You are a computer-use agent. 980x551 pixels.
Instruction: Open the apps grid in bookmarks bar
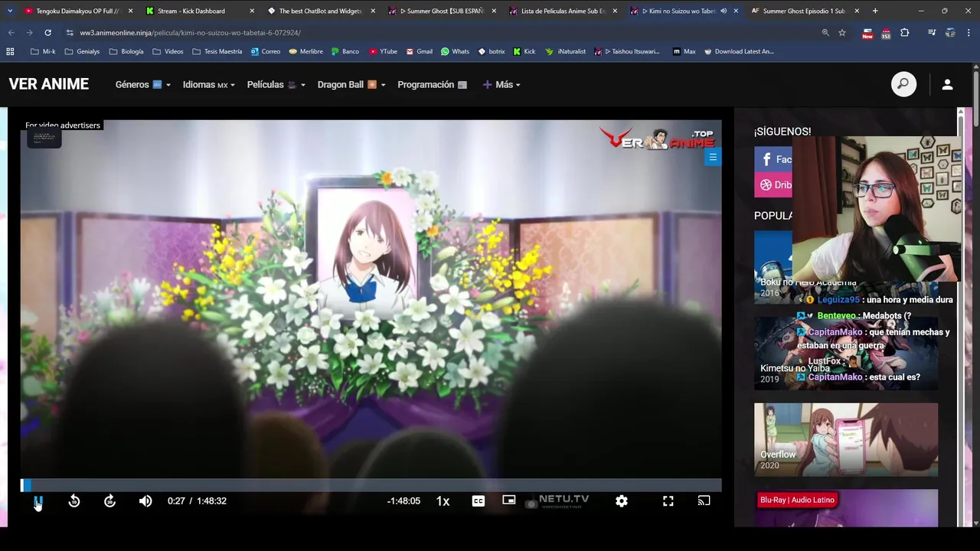(10, 51)
